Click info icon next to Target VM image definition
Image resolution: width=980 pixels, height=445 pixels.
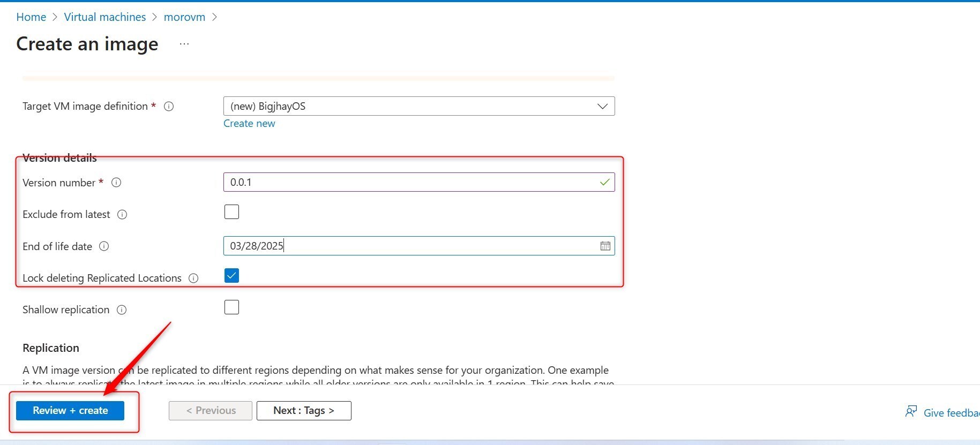click(169, 107)
